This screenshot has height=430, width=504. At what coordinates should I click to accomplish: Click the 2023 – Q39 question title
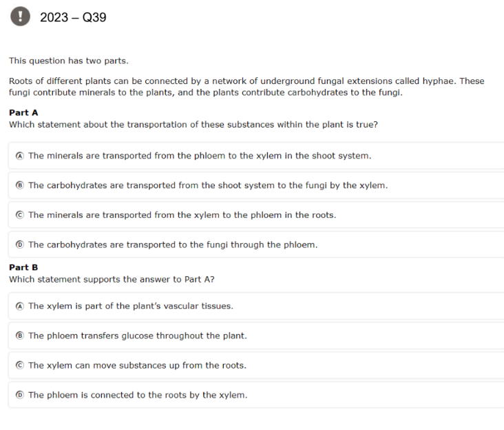coord(73,17)
